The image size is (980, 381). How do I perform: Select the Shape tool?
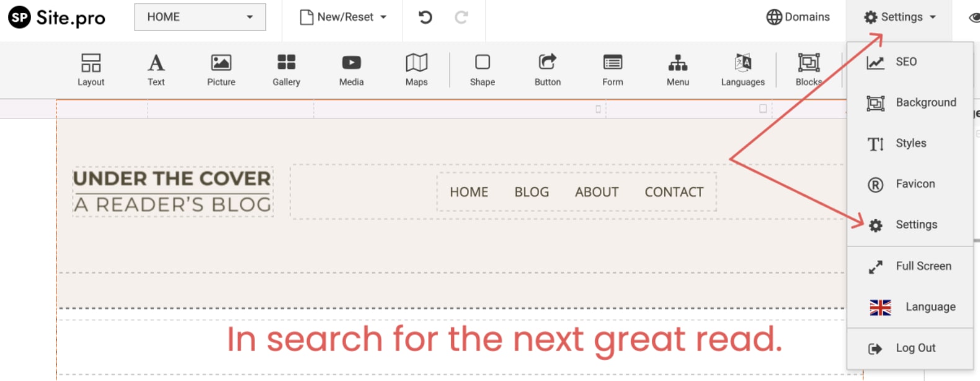click(482, 69)
